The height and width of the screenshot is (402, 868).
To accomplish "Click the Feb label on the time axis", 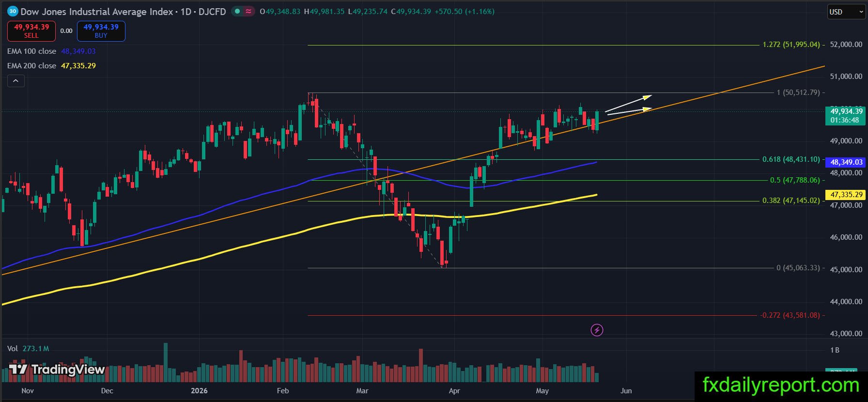I will pyautogui.click(x=282, y=391).
